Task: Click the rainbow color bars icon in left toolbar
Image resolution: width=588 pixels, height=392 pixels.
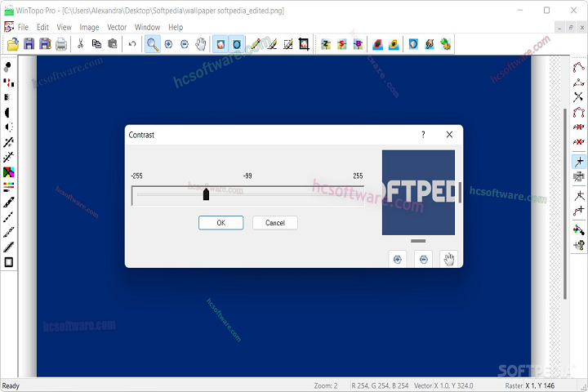Action: [8, 187]
